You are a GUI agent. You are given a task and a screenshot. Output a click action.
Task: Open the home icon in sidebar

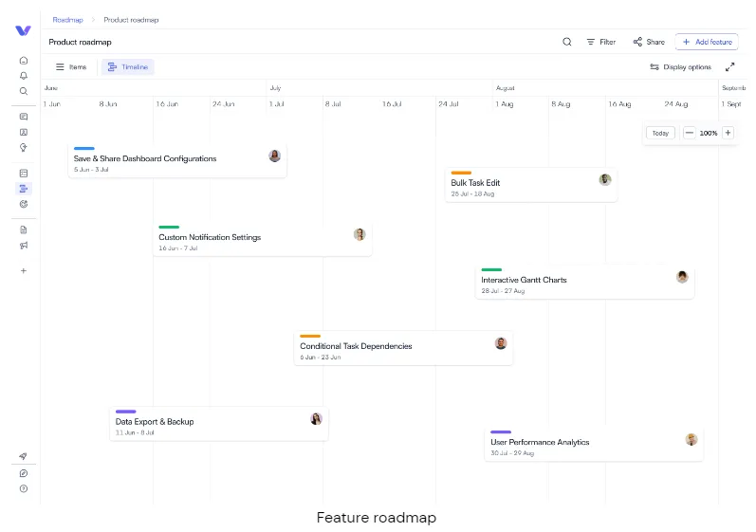[x=23, y=61]
